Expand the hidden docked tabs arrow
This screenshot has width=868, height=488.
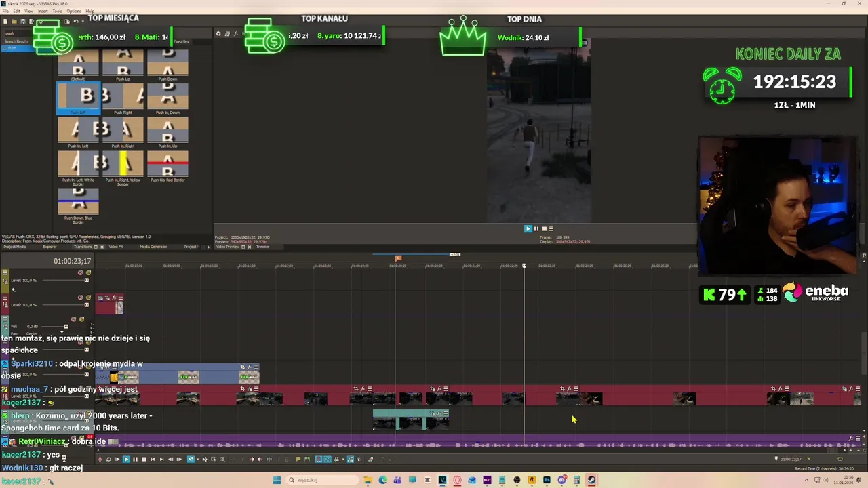click(x=208, y=247)
